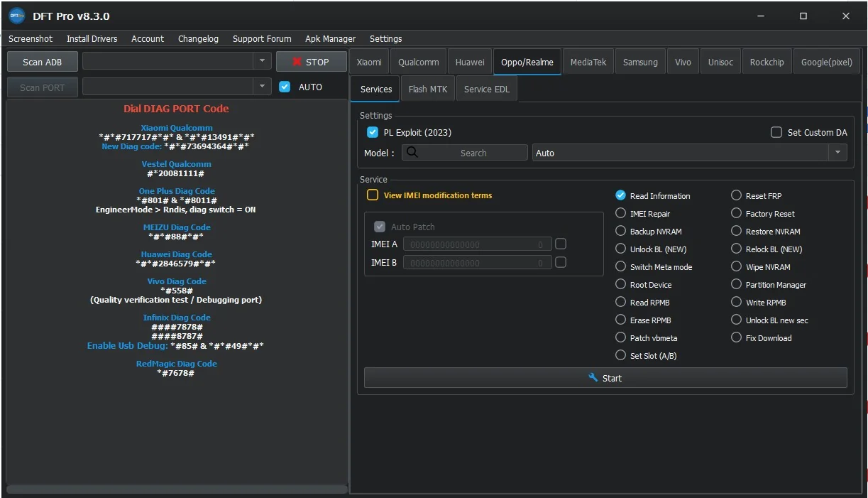
Task: Click the wrench Start button
Action: click(x=605, y=378)
